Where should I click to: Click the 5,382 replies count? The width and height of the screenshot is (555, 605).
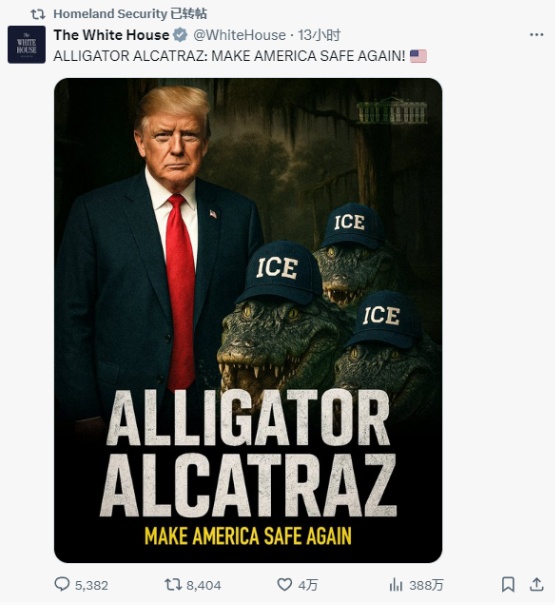pos(91,585)
